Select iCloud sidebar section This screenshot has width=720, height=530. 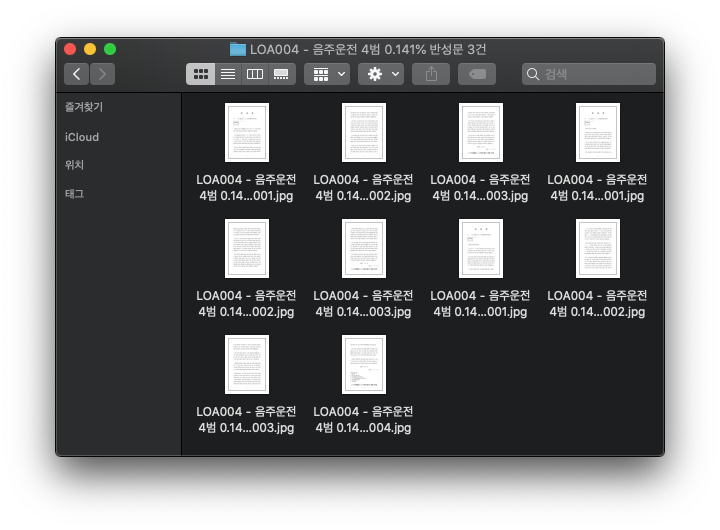click(82, 137)
